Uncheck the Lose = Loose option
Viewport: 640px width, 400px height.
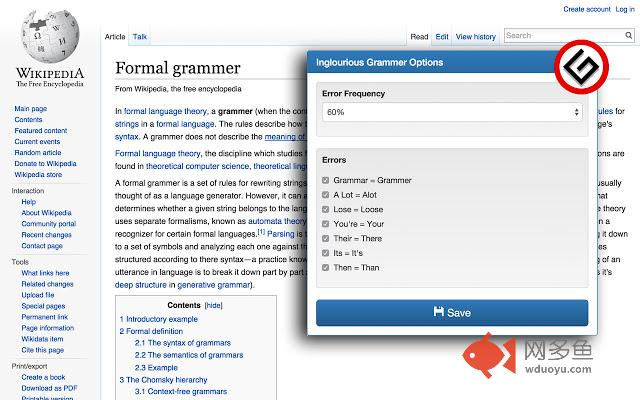325,209
